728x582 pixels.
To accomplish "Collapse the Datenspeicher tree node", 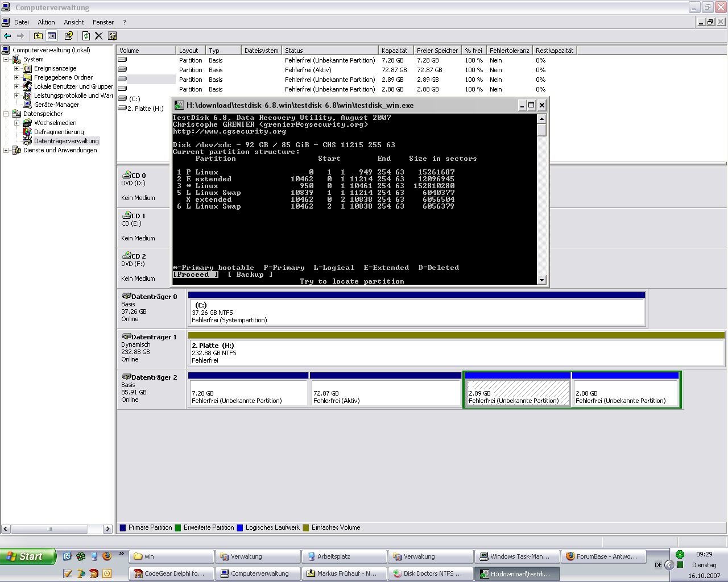I will 6,114.
